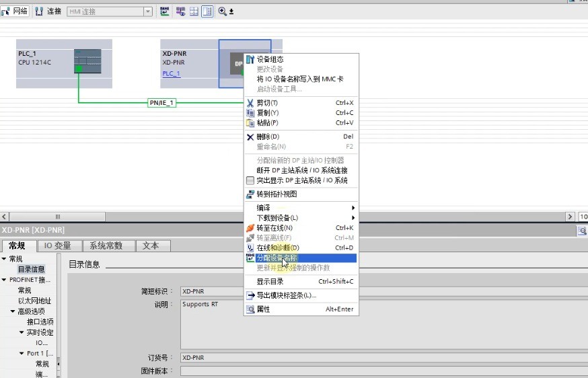Click the 订货号 field containing XD-PNR
Screen dimensions: 588x378
click(384, 358)
